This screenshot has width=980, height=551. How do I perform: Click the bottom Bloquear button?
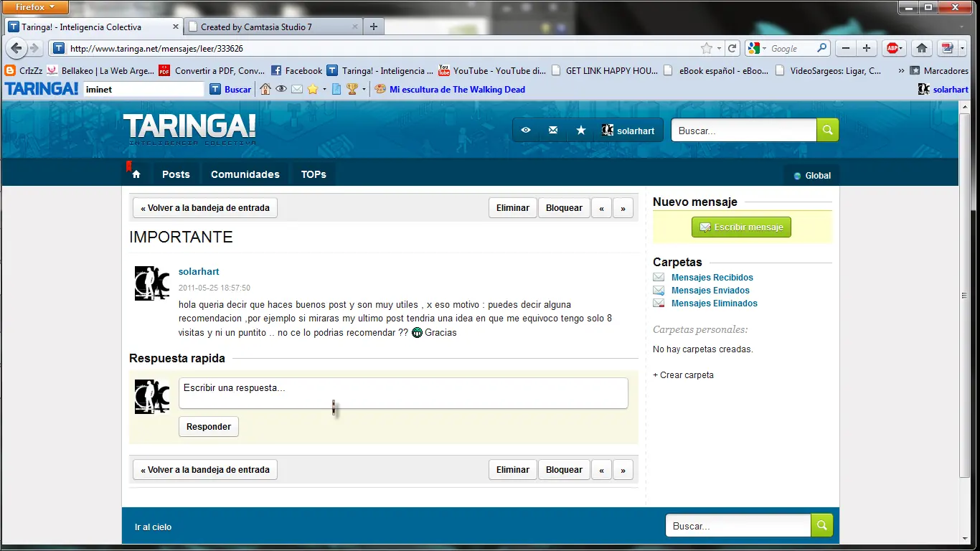coord(564,469)
